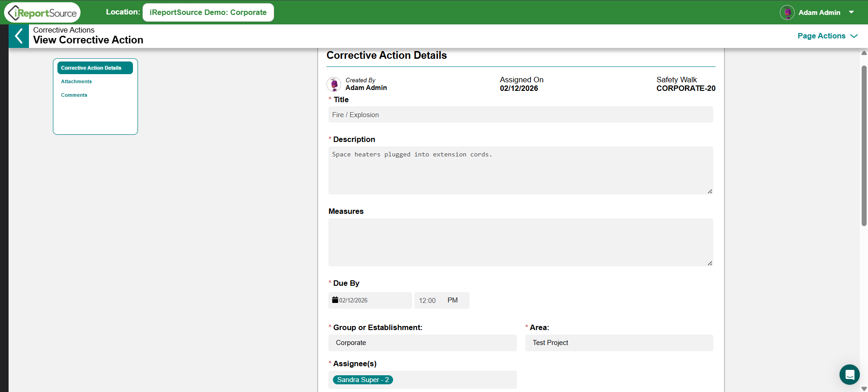The width and height of the screenshot is (868, 392).
Task: Click into the empty Measures text area
Action: tap(521, 242)
